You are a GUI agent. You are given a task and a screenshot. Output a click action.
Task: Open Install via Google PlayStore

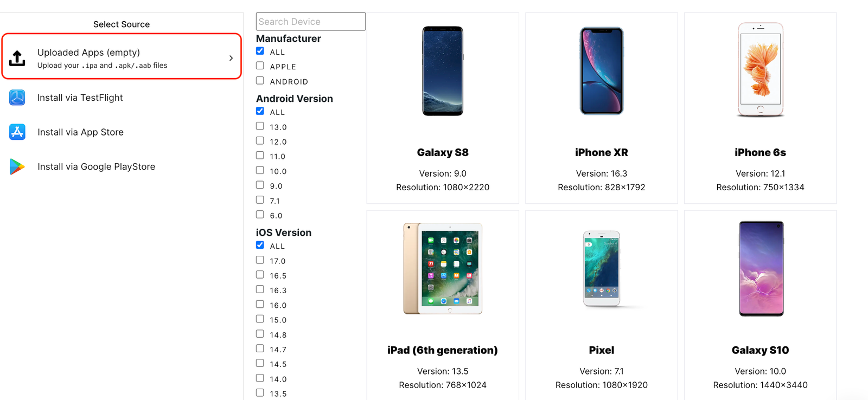click(96, 166)
